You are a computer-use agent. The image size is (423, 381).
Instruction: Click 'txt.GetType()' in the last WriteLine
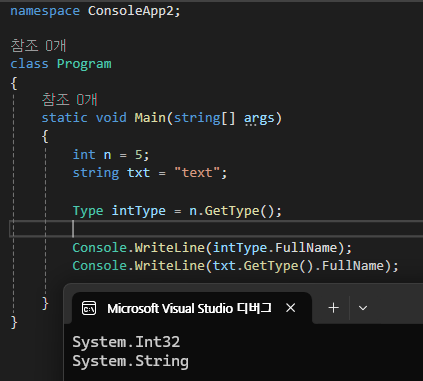coord(263,266)
